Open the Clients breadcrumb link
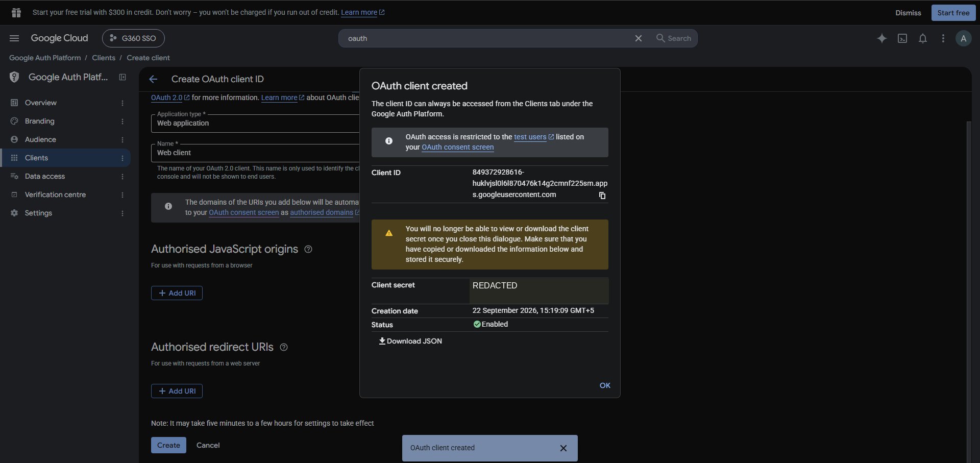980x463 pixels. [104, 58]
